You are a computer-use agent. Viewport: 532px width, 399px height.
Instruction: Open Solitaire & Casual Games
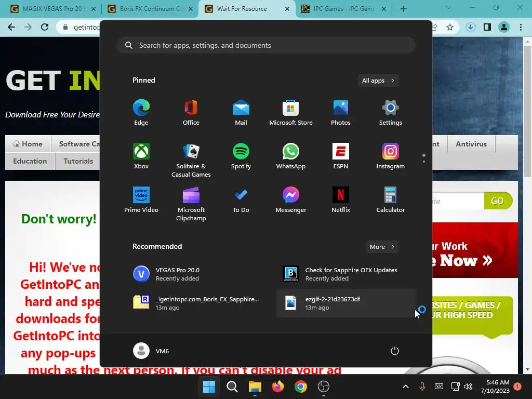[191, 160]
